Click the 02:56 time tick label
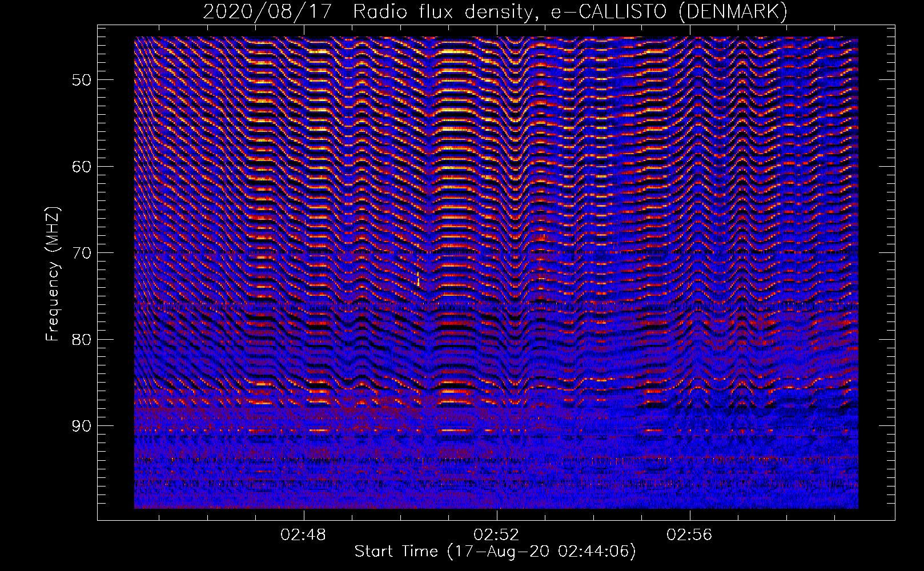 [x=689, y=535]
